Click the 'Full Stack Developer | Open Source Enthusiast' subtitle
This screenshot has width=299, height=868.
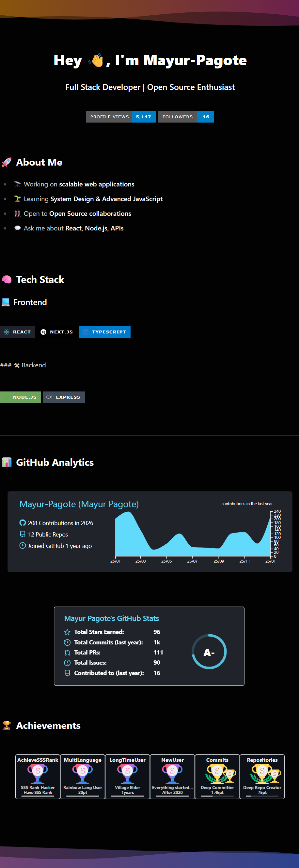pyautogui.click(x=150, y=87)
